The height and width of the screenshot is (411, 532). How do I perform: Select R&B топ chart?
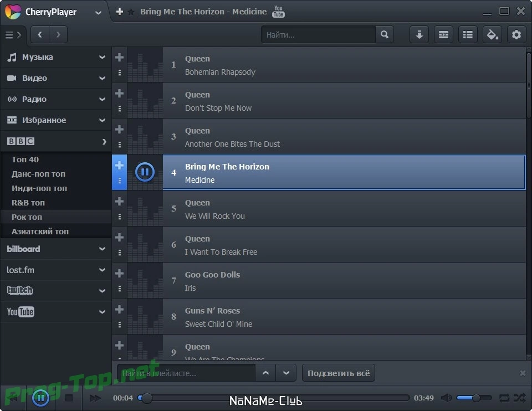[x=28, y=203]
